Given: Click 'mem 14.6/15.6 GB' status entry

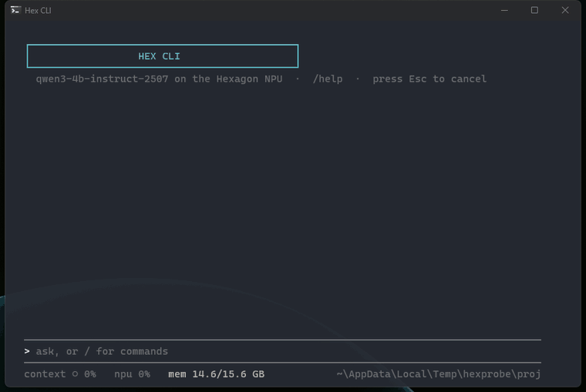Looking at the screenshot, I should tap(217, 374).
